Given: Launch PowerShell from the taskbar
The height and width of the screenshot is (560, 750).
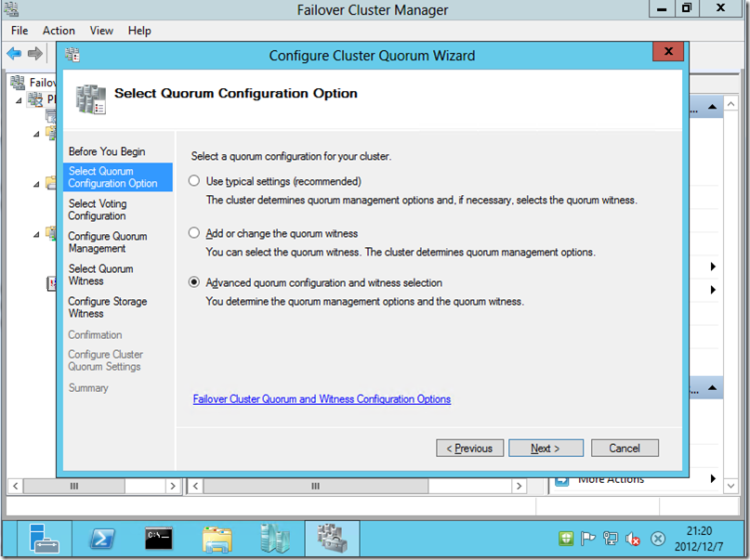Looking at the screenshot, I should coord(102,539).
